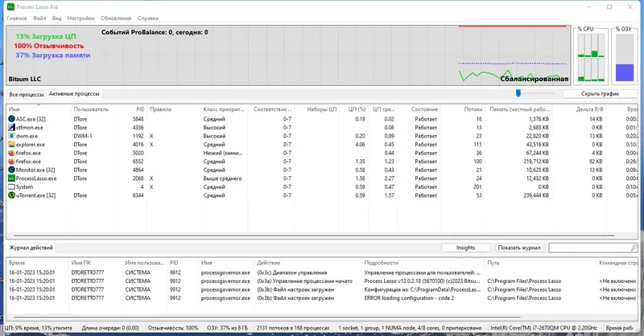Switch to the Активные процессы tab
The image size is (644, 336).
[x=74, y=93]
